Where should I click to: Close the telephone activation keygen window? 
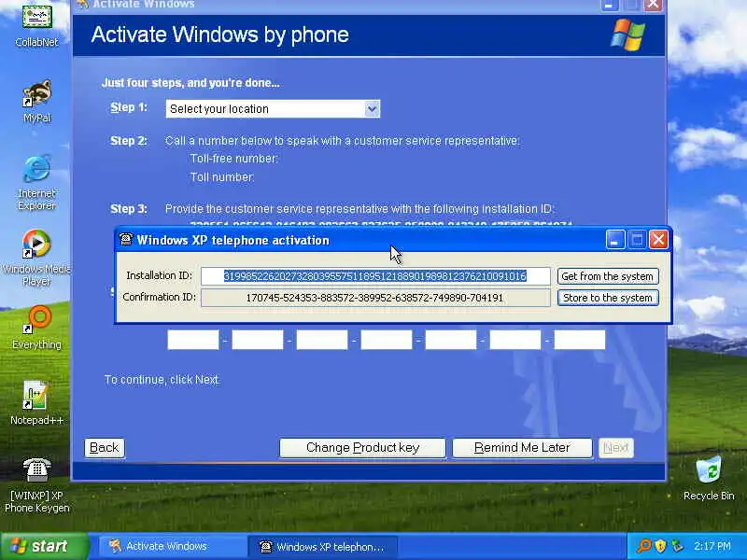coord(658,240)
